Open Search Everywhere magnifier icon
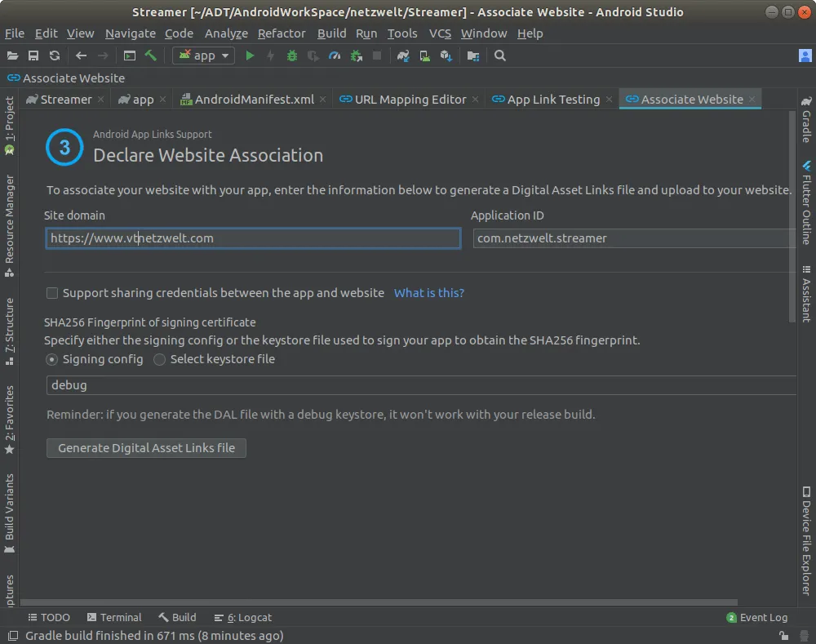Screen dimensions: 816x644 pyautogui.click(x=500, y=56)
